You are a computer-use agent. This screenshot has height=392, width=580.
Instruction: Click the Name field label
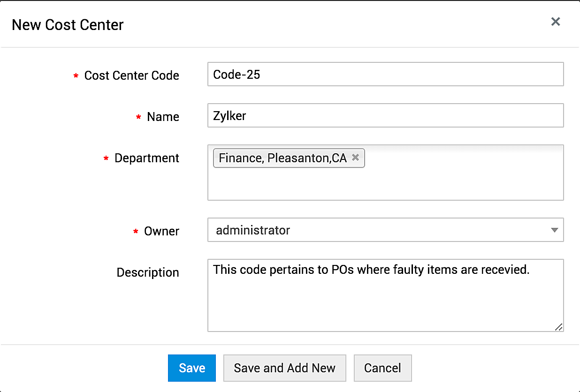(163, 117)
